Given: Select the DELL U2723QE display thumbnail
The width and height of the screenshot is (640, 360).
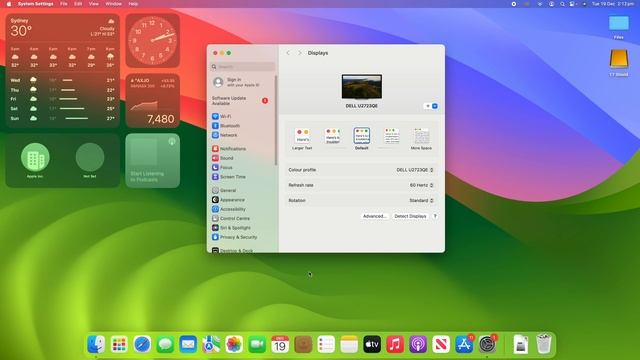Looking at the screenshot, I should (362, 87).
